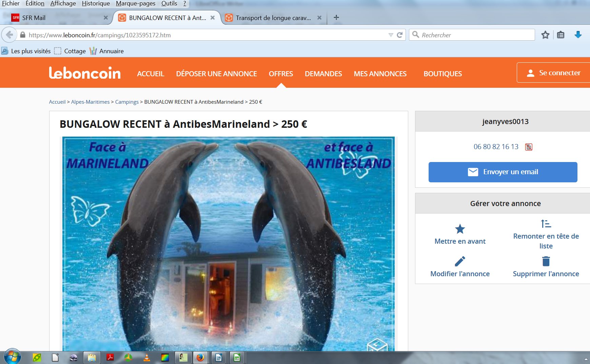Screen dimensions: 590x364
Task: Open the Annuaire bookmark
Action: (106, 51)
